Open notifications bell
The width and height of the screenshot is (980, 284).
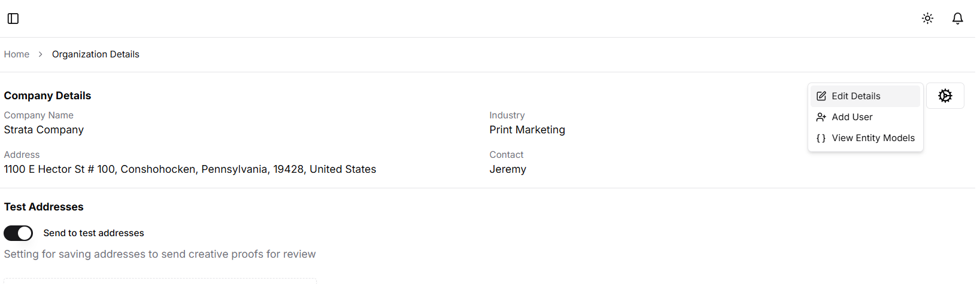coord(958,19)
